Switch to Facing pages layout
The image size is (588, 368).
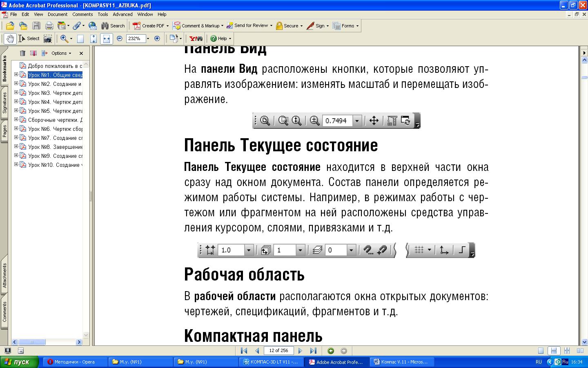580,351
